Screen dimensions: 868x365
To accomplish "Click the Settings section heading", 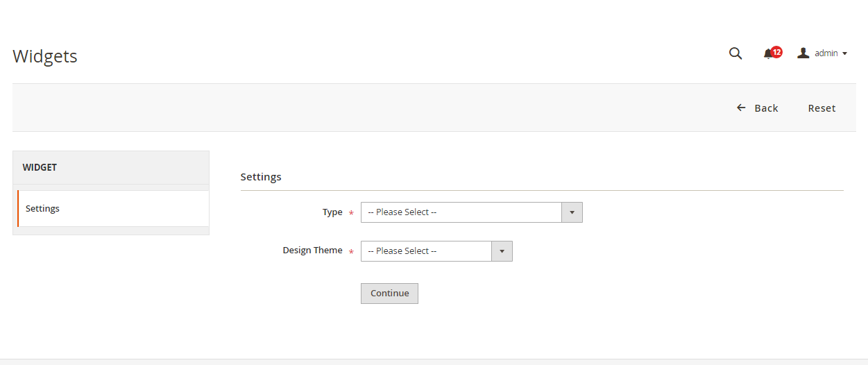I will tap(261, 177).
